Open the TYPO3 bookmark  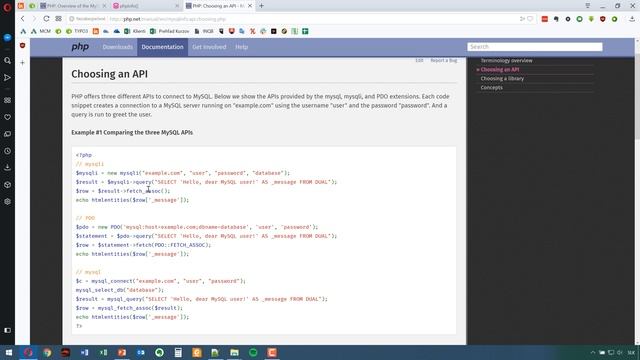(77, 31)
